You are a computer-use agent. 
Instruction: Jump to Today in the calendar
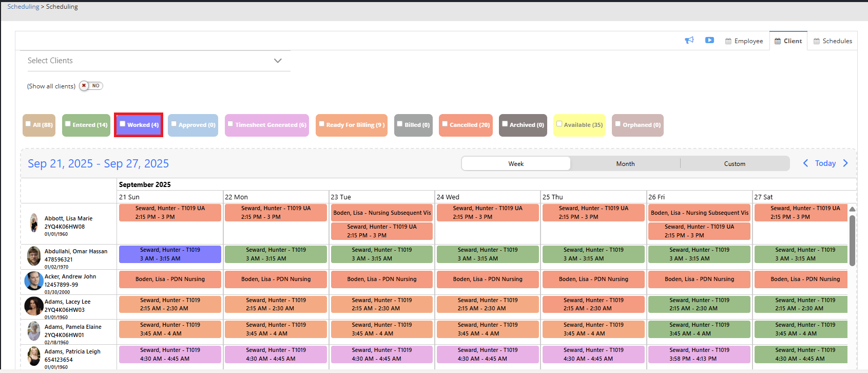(x=825, y=163)
